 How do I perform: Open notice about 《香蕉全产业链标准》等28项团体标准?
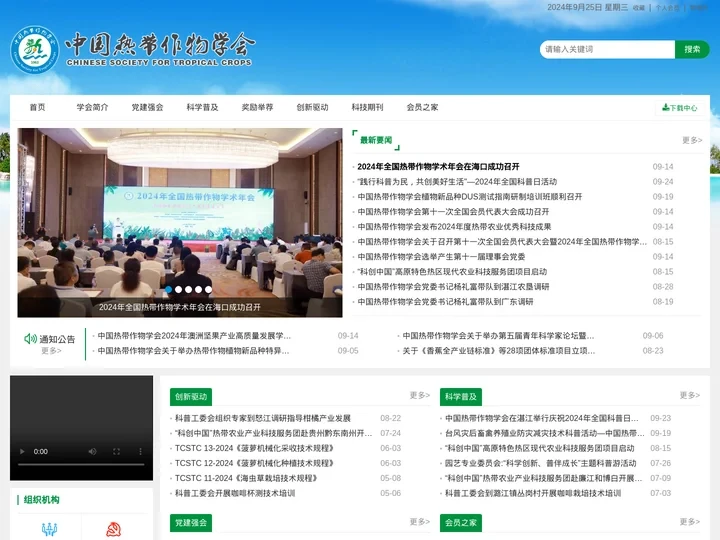(x=499, y=351)
